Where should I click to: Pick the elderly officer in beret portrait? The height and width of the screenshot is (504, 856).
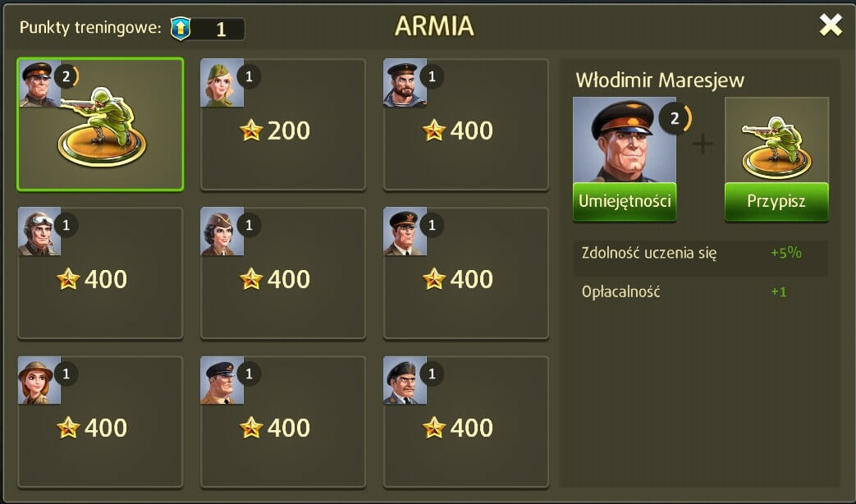pyautogui.click(x=405, y=381)
